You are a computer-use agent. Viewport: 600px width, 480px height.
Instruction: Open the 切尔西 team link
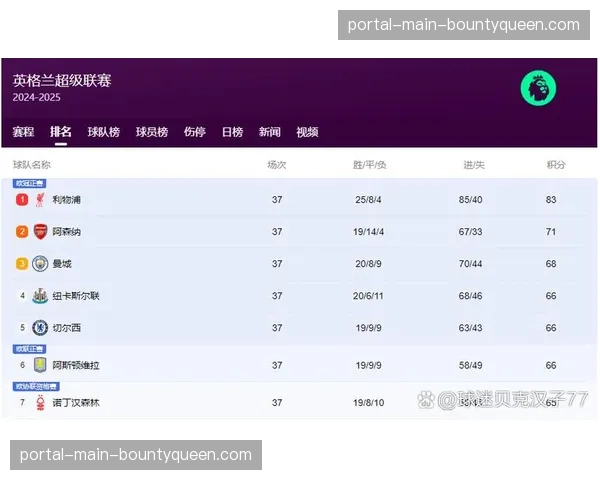pos(66,328)
